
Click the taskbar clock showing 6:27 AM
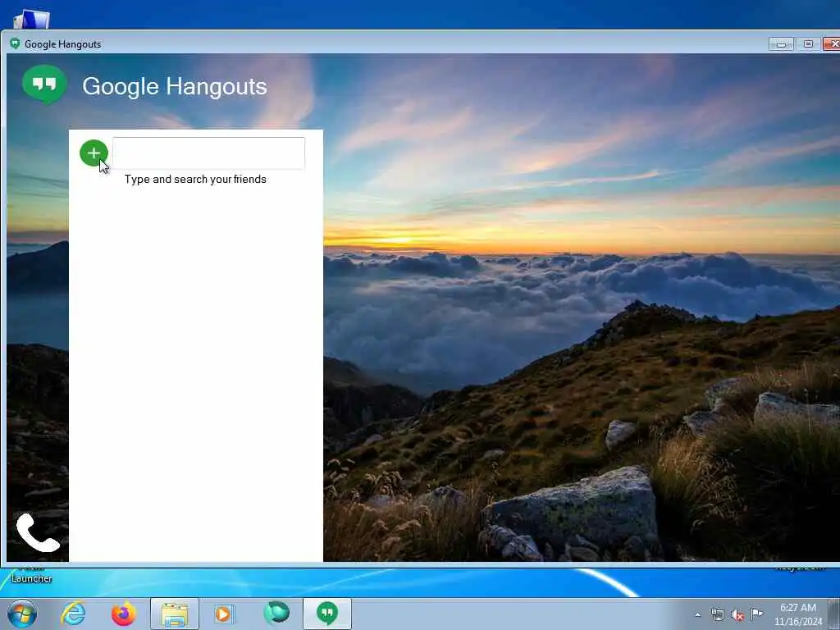797,614
